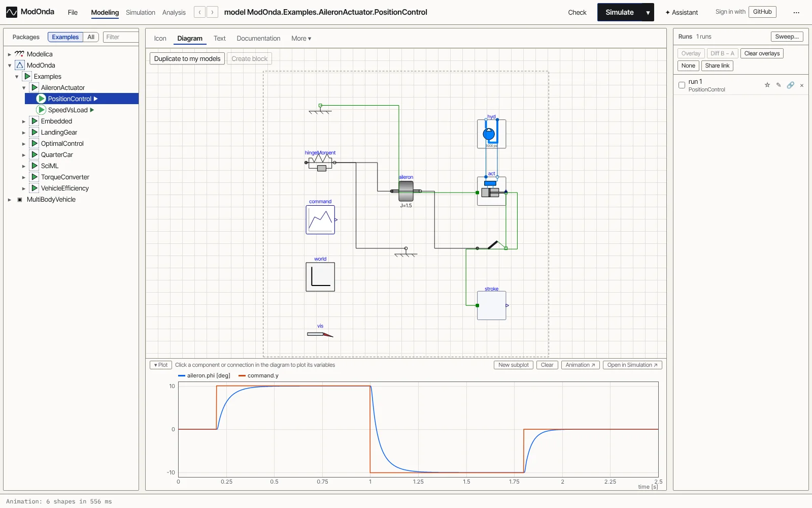Toggle the command.y legend entry
The width and height of the screenshot is (812, 508).
(258, 376)
